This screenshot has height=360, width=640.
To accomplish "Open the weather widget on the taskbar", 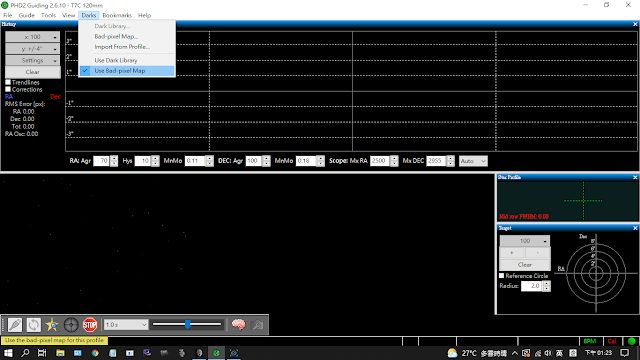I will (x=477, y=353).
